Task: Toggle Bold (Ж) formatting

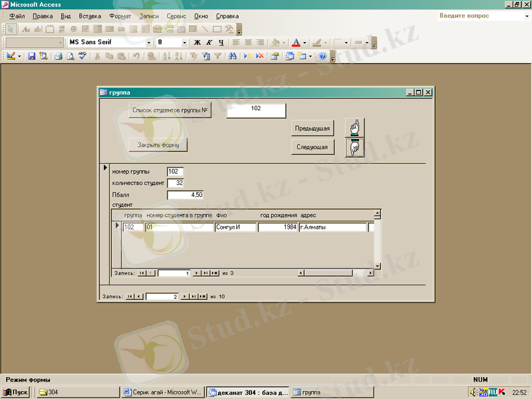Action: [198, 43]
